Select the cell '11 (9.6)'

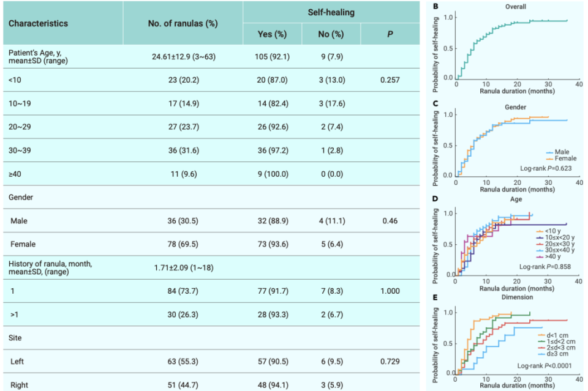tap(183, 174)
